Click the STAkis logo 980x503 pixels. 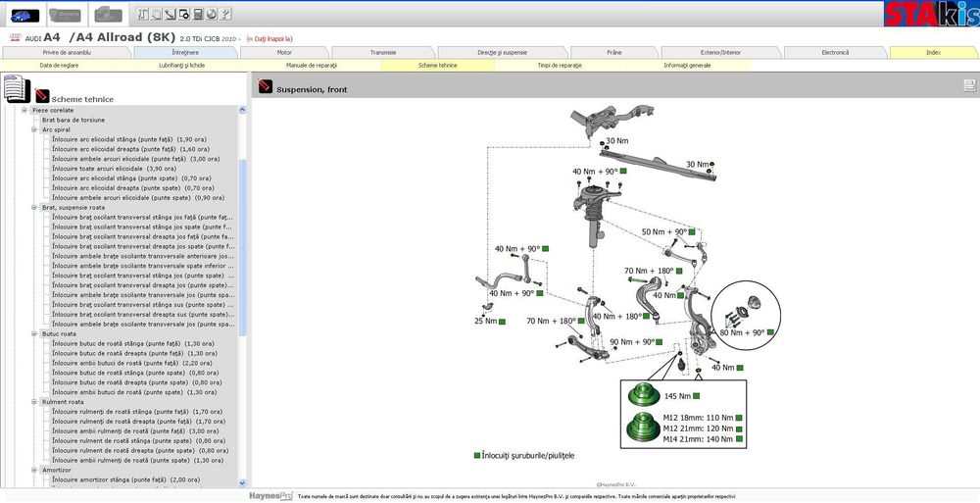tap(931, 14)
